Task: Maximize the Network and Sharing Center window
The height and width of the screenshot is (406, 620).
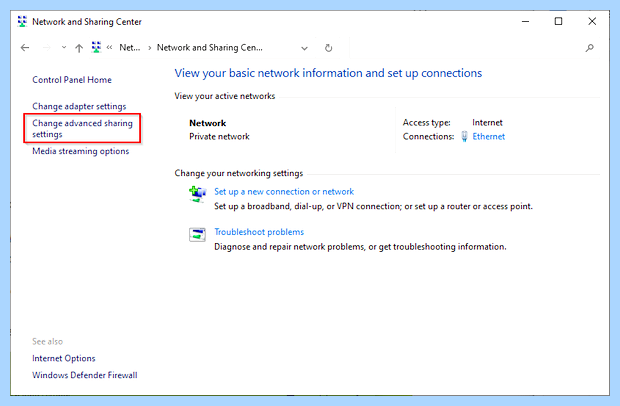Action: 558,21
